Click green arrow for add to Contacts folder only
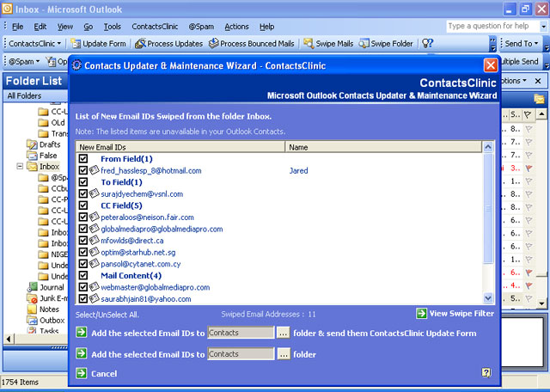 click(82, 353)
